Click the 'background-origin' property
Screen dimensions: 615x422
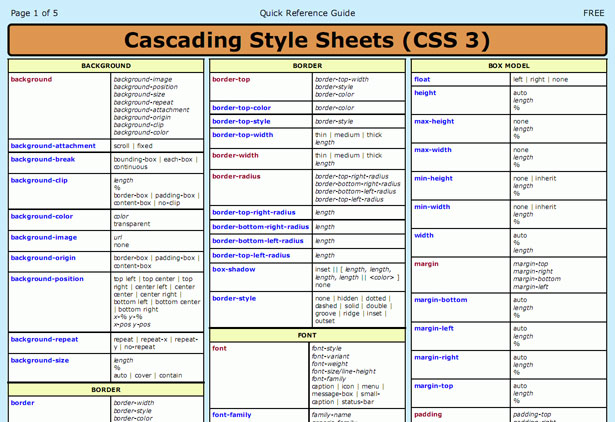(43, 258)
